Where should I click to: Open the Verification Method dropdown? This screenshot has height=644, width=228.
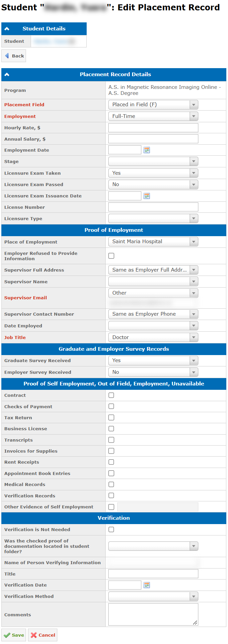(x=153, y=596)
